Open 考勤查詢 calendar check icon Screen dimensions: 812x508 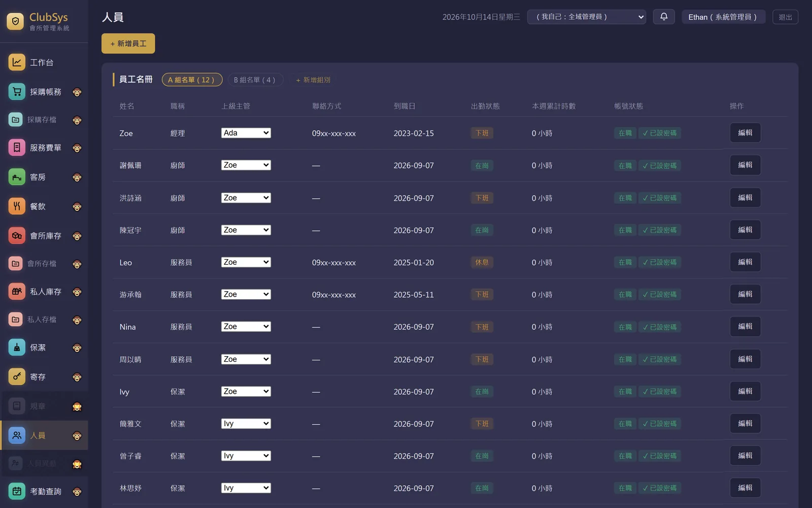point(17,491)
